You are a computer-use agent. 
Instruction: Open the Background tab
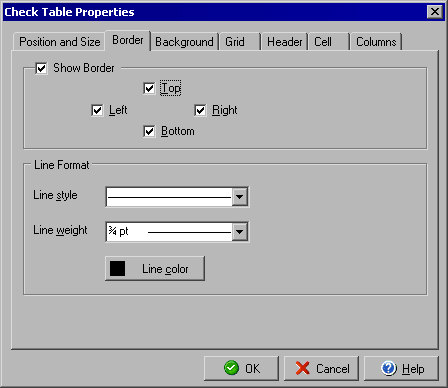(184, 42)
